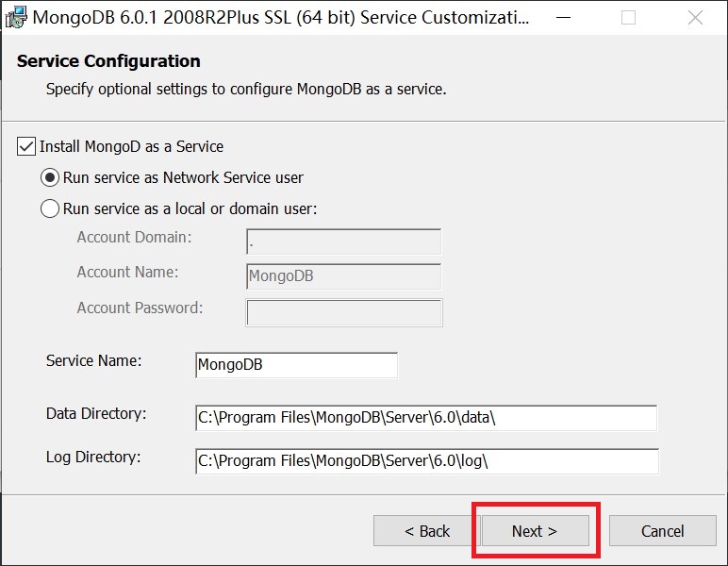Click the Data Directory path field
The image size is (728, 566).
(x=426, y=418)
